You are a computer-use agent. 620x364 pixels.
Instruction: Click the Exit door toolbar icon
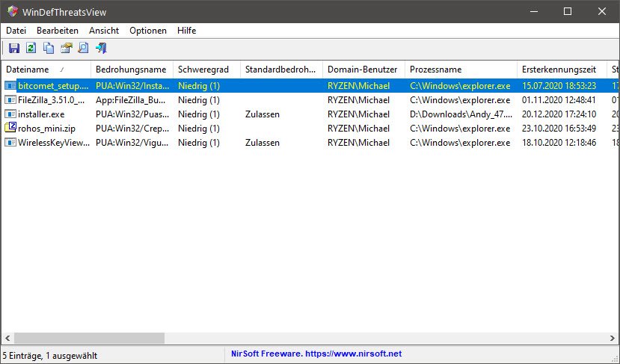[x=102, y=49]
